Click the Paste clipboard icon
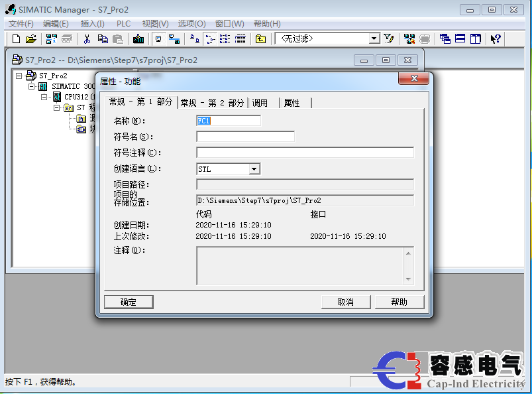This screenshot has width=532, height=394. (x=118, y=39)
